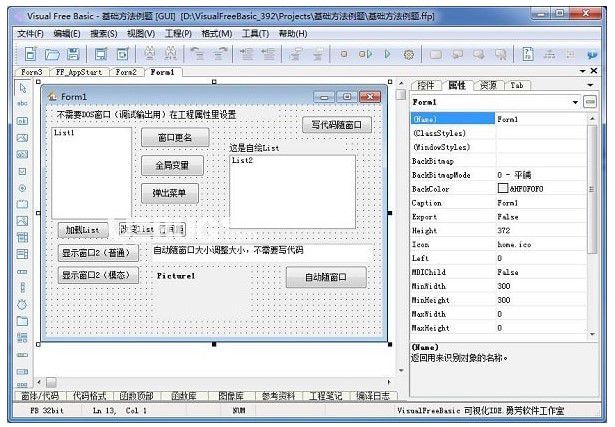Click the 弹出菜单 button on Form1

170,193
